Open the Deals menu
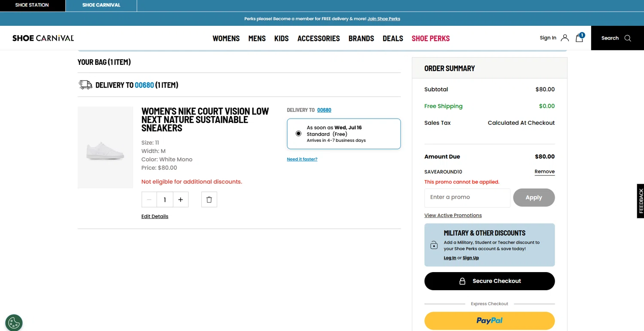The image size is (644, 331). 393,38
